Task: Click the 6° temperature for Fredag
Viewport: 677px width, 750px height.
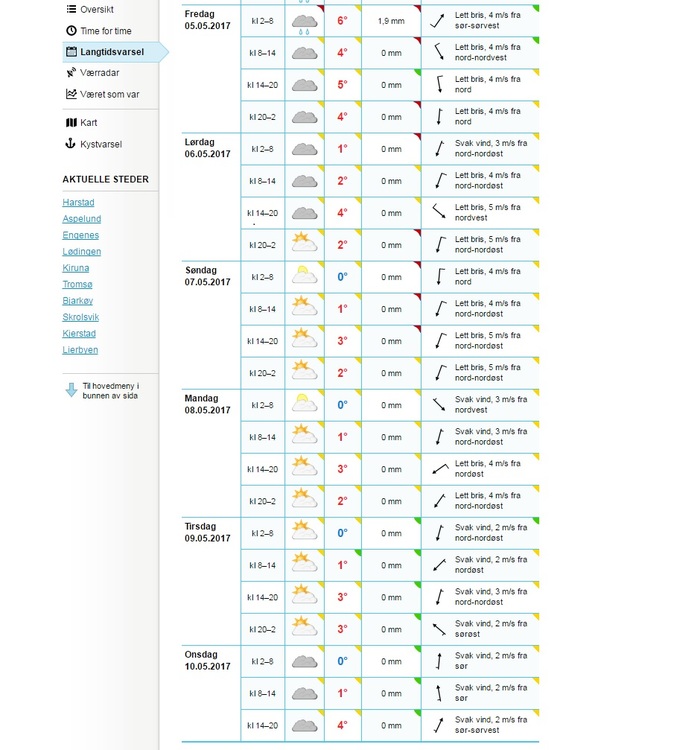Action: click(342, 21)
